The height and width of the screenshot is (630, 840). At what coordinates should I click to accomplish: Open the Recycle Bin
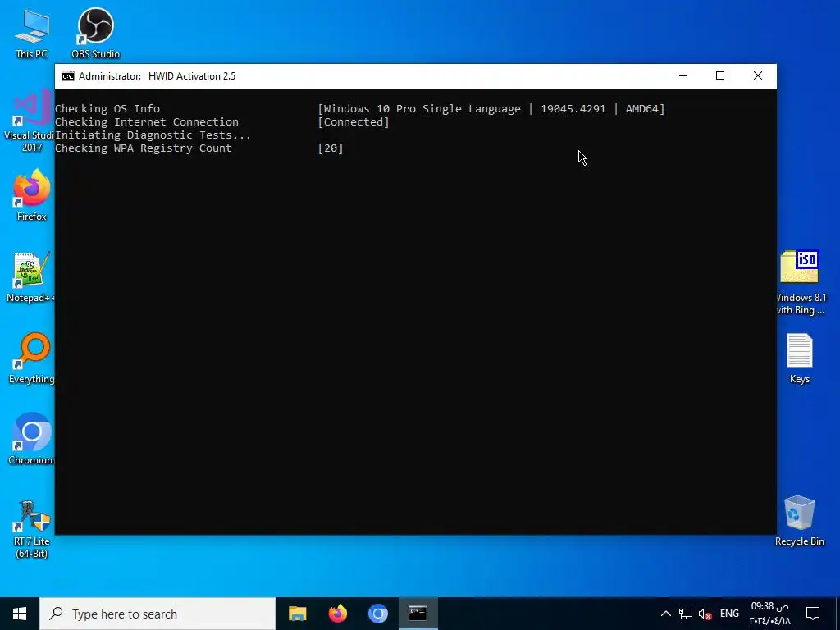pyautogui.click(x=799, y=521)
